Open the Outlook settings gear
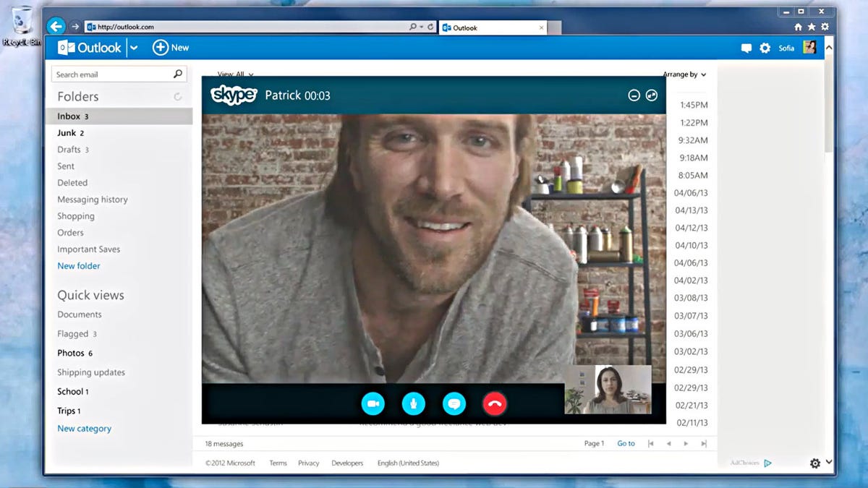The height and width of the screenshot is (488, 868). click(x=765, y=48)
